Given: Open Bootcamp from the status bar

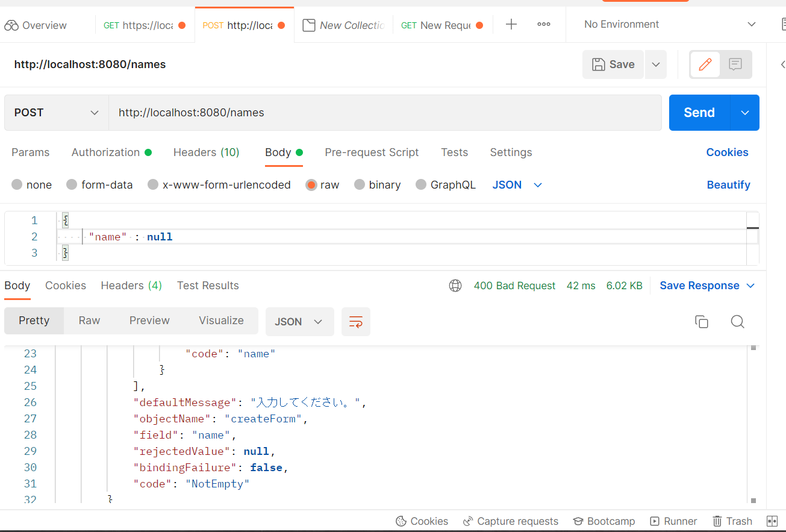Looking at the screenshot, I should point(604,521).
